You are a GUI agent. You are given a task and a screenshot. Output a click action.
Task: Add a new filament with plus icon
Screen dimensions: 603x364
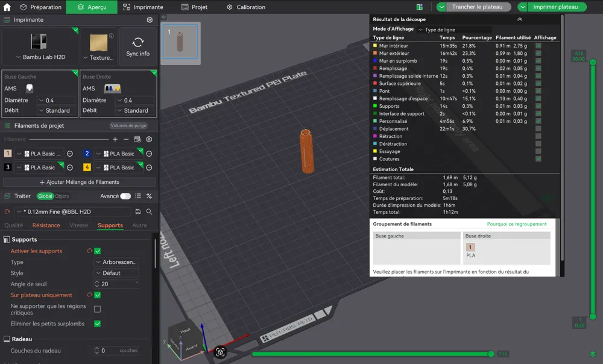[115, 139]
